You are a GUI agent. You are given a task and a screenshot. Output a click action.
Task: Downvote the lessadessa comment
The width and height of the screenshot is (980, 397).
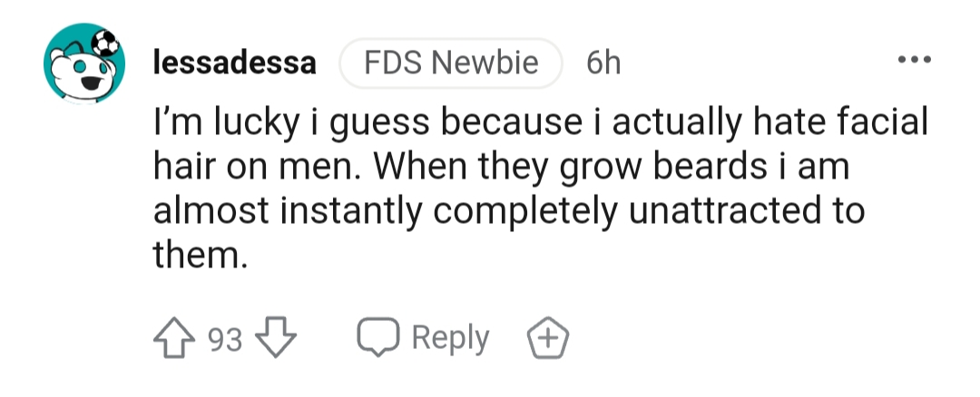276,338
